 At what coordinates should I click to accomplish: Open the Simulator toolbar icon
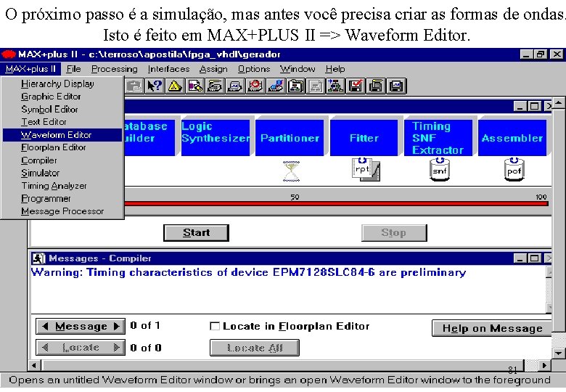(235, 86)
